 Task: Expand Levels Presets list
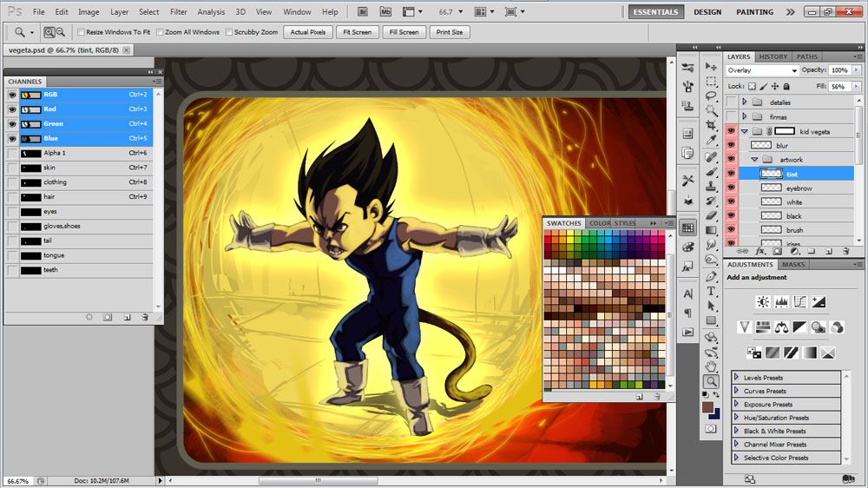[736, 377]
